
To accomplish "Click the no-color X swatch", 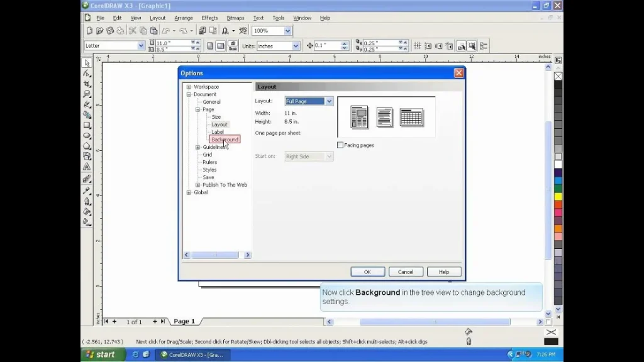I will click(x=558, y=76).
